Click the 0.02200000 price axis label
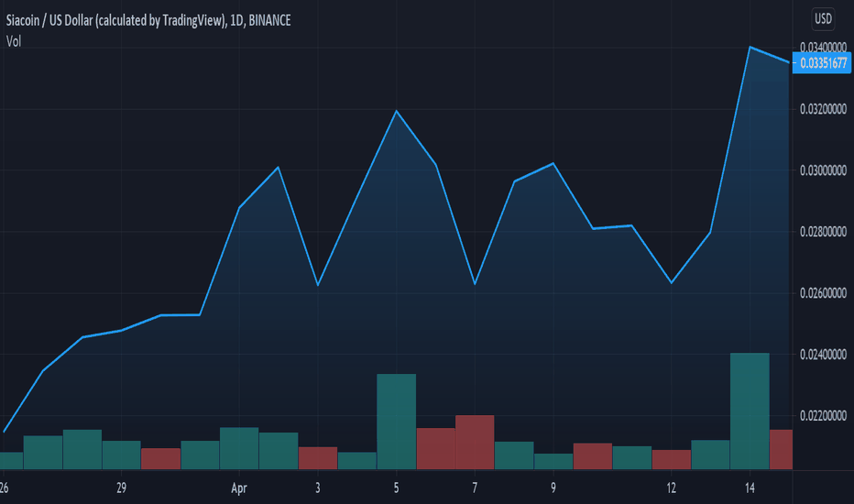Viewport: 854px width, 504px height. point(823,416)
